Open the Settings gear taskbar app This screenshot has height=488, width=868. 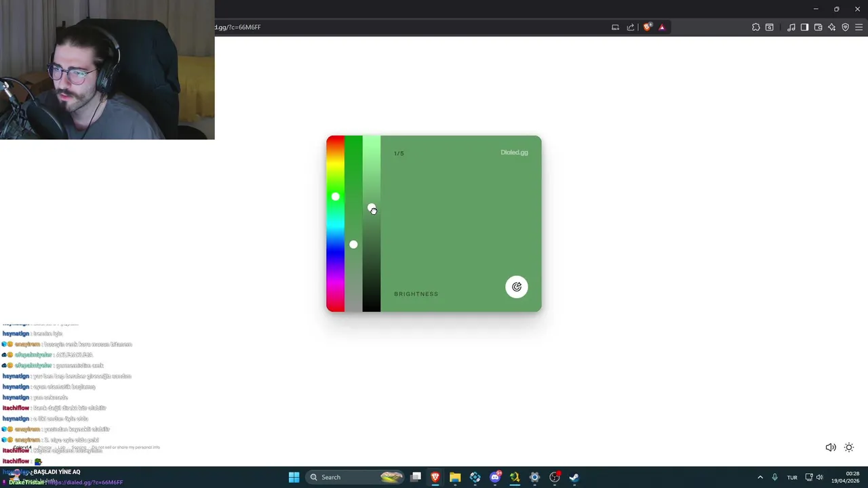[534, 477]
